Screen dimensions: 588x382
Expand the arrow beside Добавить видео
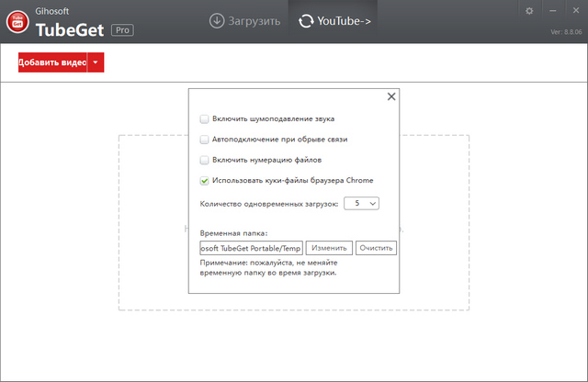point(96,62)
